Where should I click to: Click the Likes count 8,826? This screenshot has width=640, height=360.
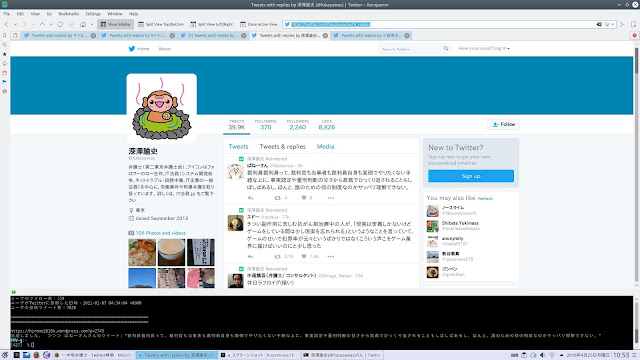point(327,125)
